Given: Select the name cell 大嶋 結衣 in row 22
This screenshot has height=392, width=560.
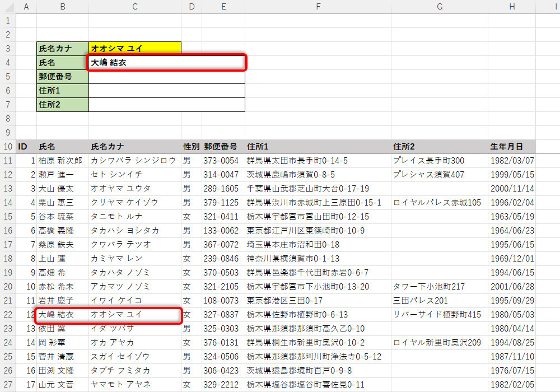Looking at the screenshot, I should coord(63,315).
